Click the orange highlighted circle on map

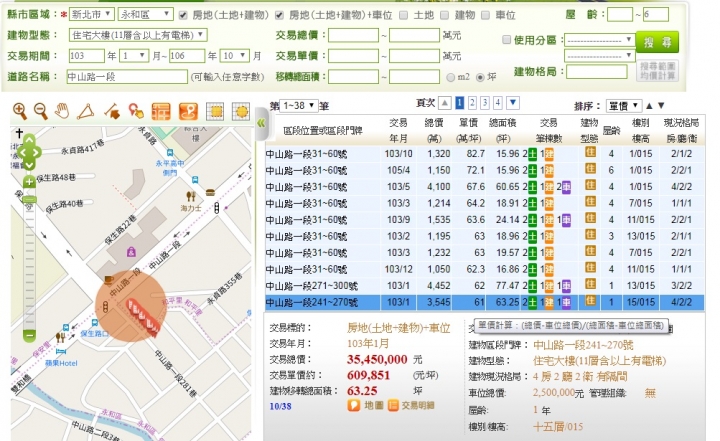pos(131,305)
